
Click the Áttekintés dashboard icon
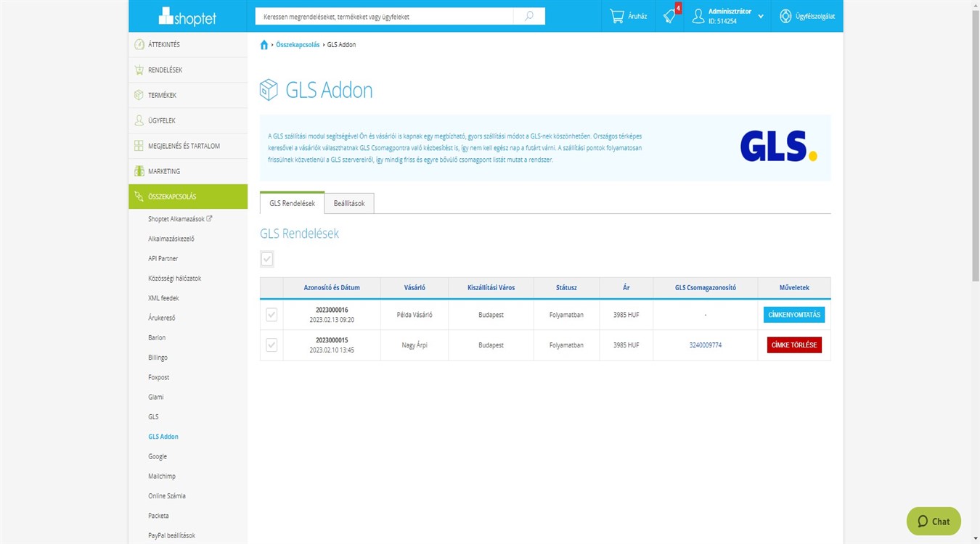(x=139, y=44)
